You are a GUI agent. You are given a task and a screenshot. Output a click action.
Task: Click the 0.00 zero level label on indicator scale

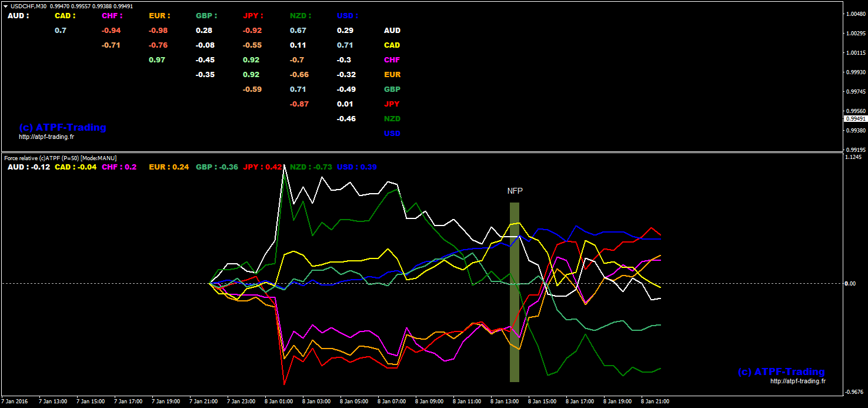click(x=850, y=284)
